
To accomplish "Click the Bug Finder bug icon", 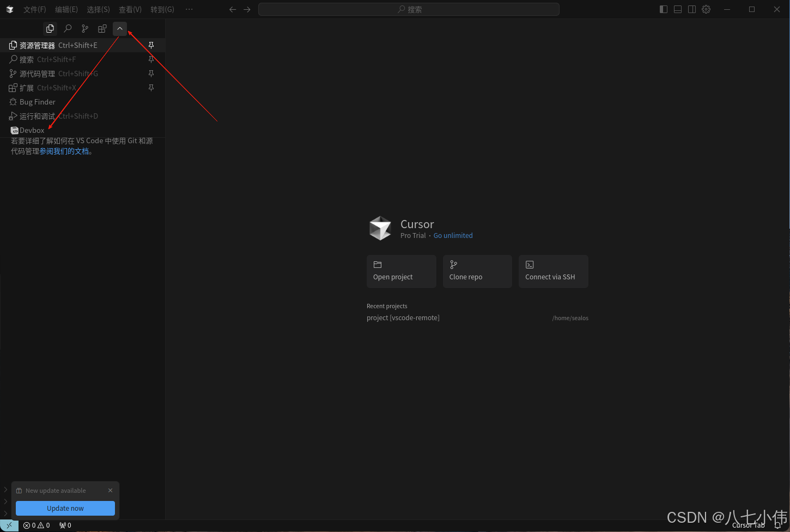I will 13,102.
